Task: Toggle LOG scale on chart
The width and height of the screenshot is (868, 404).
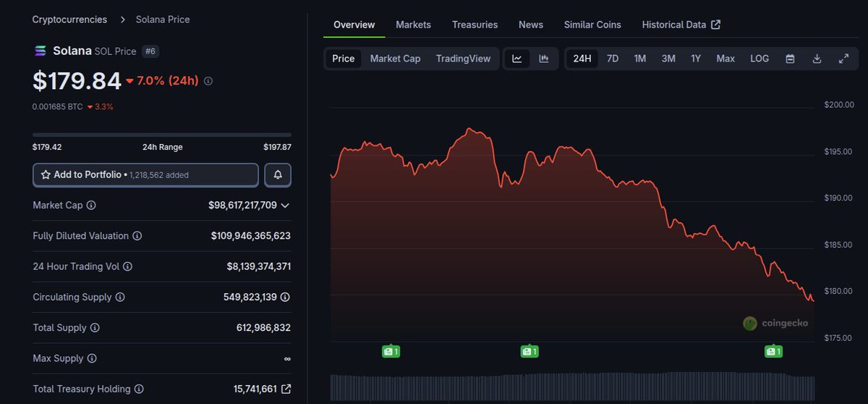Action: click(x=759, y=59)
